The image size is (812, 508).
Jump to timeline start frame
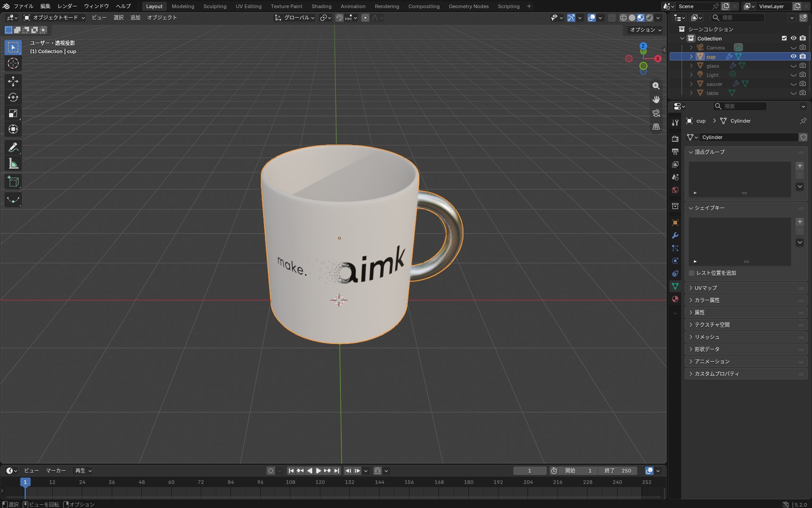(x=291, y=471)
